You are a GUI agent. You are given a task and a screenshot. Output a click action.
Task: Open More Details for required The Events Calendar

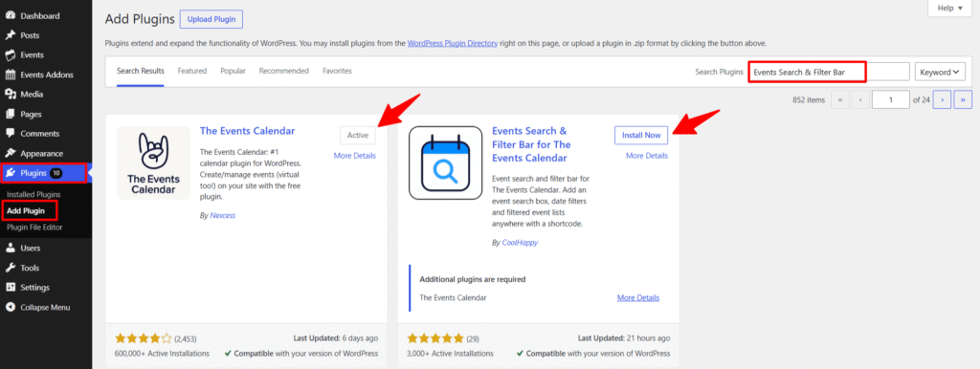[x=638, y=298]
